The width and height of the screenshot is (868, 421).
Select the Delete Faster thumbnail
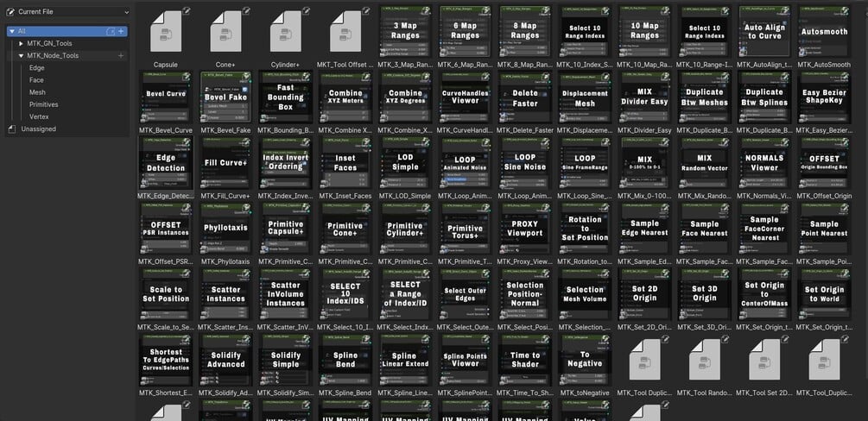[525, 97]
